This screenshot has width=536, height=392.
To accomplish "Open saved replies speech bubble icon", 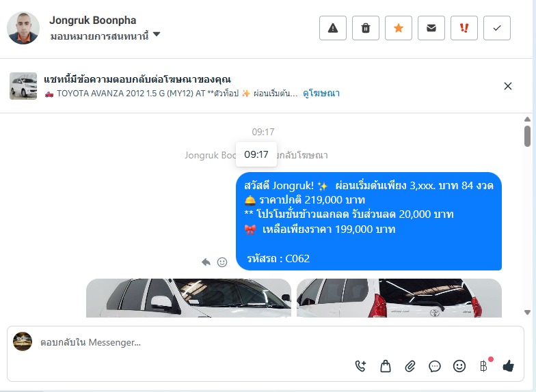I will coord(435,366).
